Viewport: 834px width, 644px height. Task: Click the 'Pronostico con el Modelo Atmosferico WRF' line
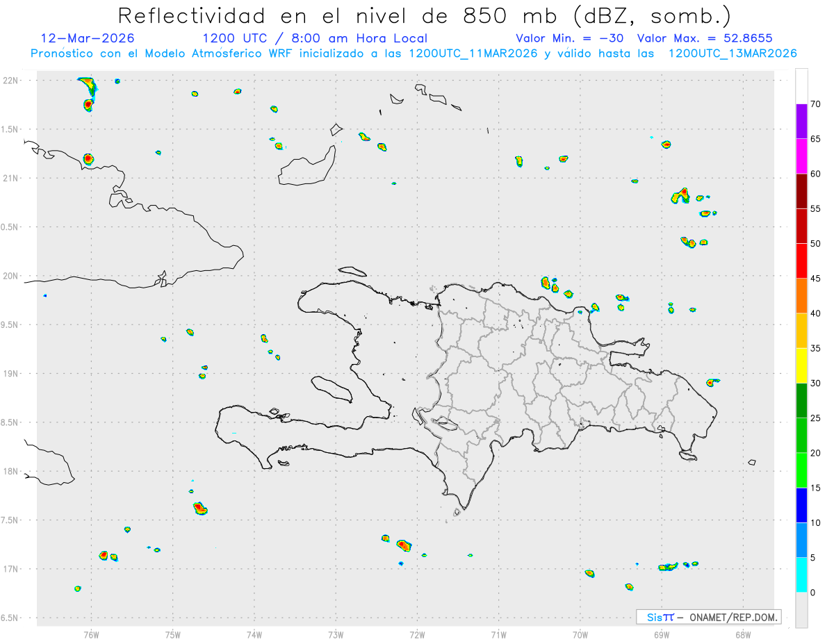tap(414, 53)
